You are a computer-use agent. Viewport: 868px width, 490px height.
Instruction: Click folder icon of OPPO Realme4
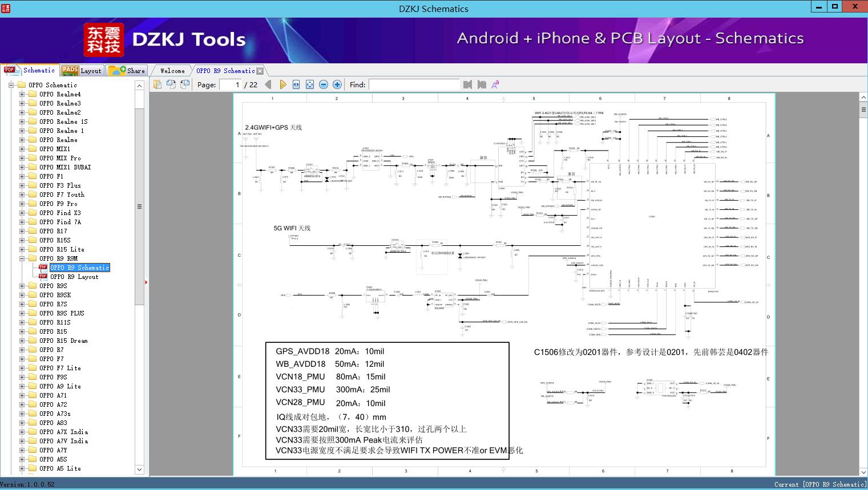(33, 94)
